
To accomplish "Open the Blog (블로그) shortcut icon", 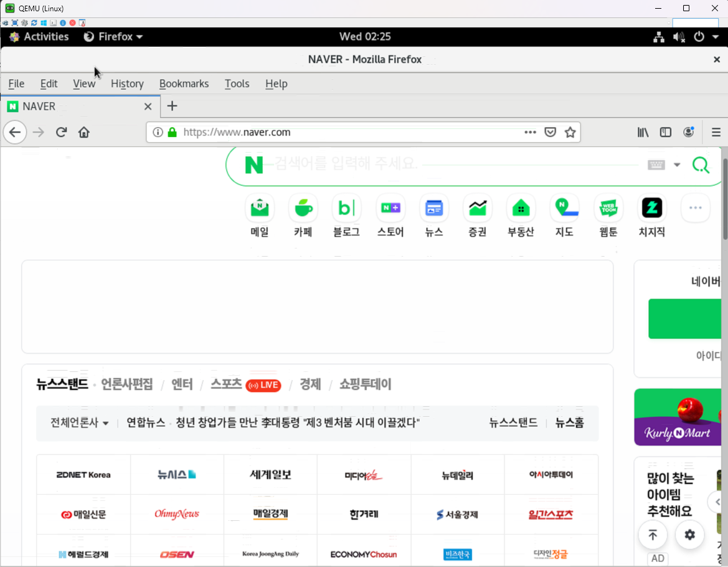I will [x=346, y=208].
